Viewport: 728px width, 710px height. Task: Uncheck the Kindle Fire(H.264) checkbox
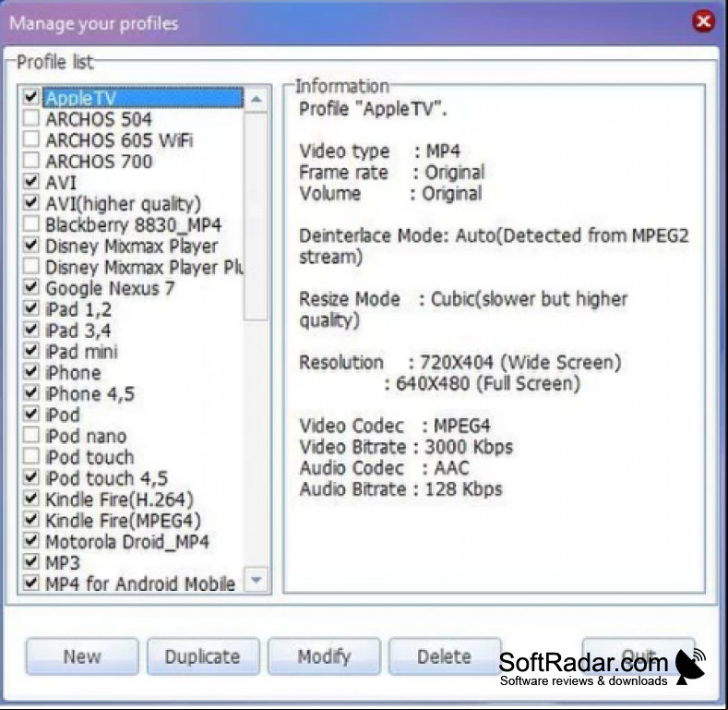pyautogui.click(x=30, y=499)
